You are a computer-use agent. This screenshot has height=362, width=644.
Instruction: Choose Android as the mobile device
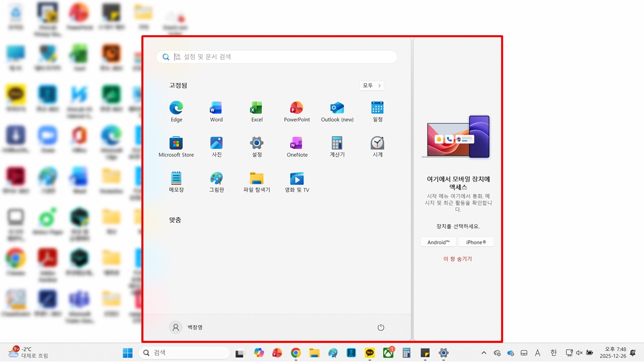(x=438, y=242)
